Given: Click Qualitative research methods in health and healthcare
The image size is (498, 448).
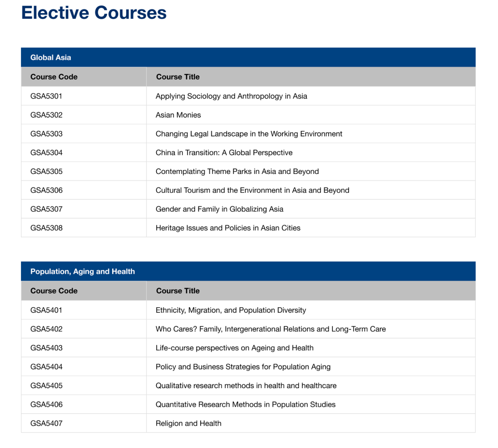Looking at the screenshot, I should (246, 386).
